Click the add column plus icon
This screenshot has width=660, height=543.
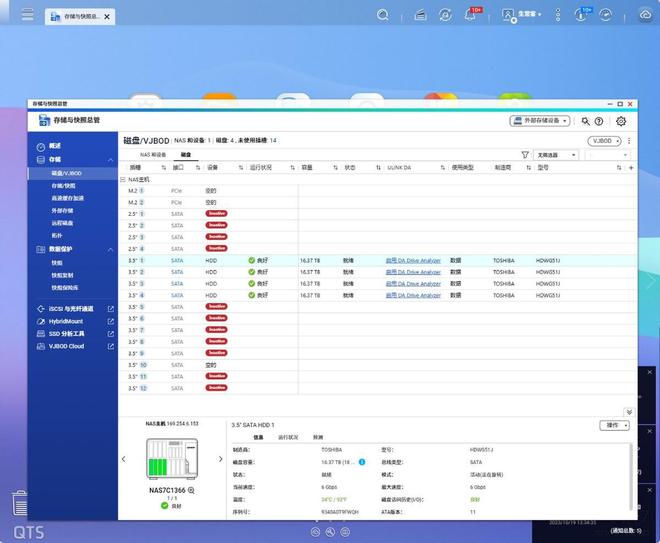pos(630,168)
